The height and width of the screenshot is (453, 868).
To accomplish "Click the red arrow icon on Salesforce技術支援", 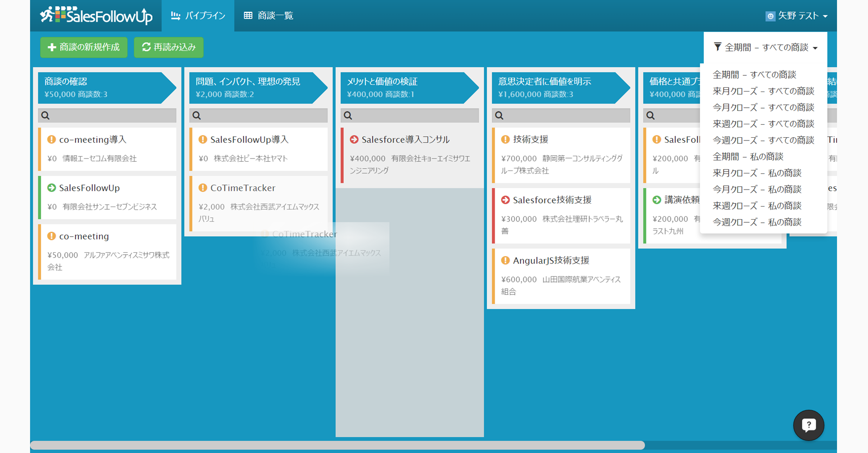I will (505, 200).
